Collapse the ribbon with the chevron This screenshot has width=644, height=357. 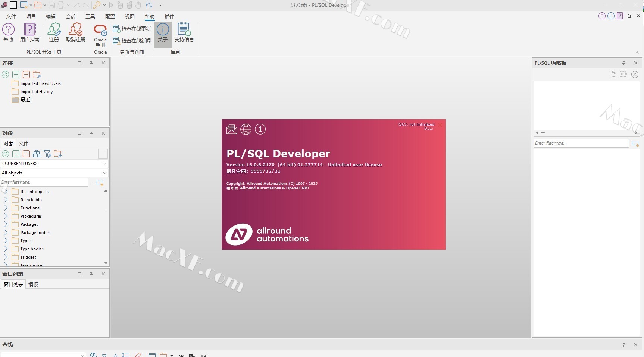pyautogui.click(x=637, y=53)
